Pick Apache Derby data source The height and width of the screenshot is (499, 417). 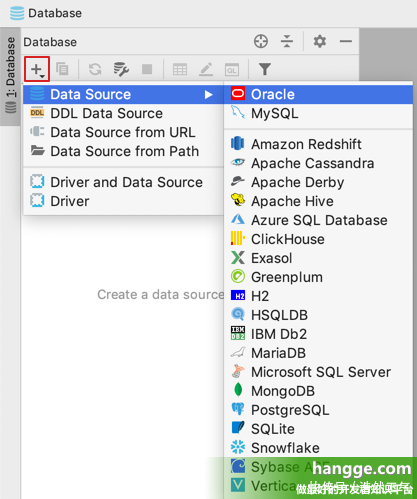(x=318, y=182)
